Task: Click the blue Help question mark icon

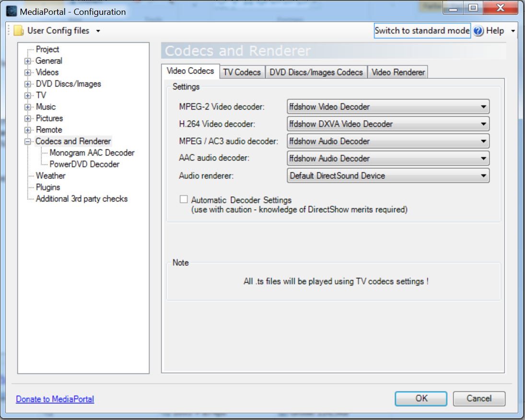Action: tap(478, 31)
